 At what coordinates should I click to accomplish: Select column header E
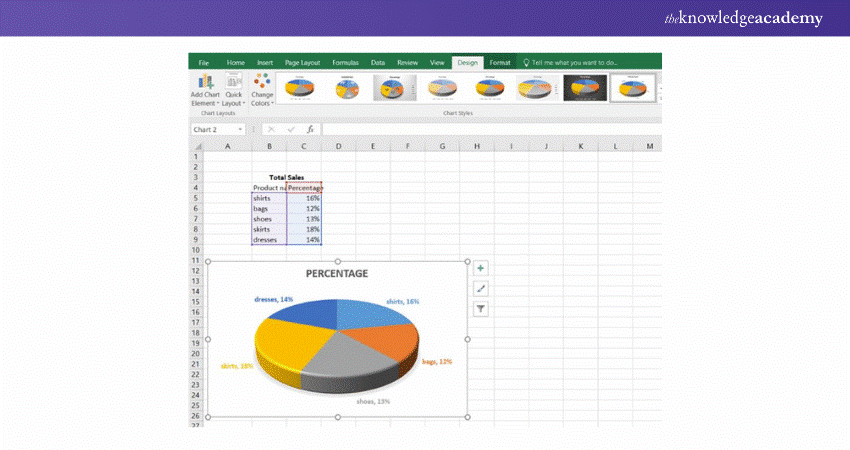click(372, 146)
